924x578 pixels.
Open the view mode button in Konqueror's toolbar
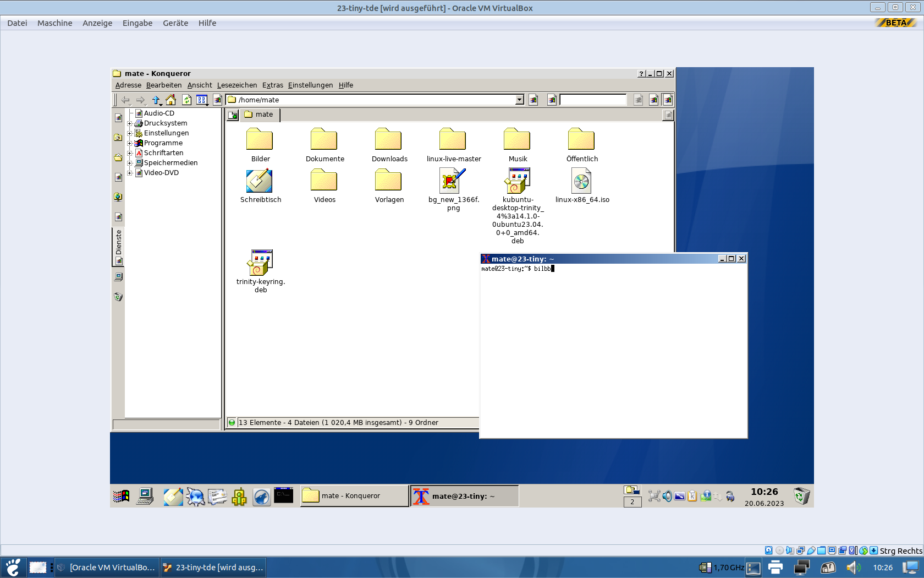tap(202, 100)
